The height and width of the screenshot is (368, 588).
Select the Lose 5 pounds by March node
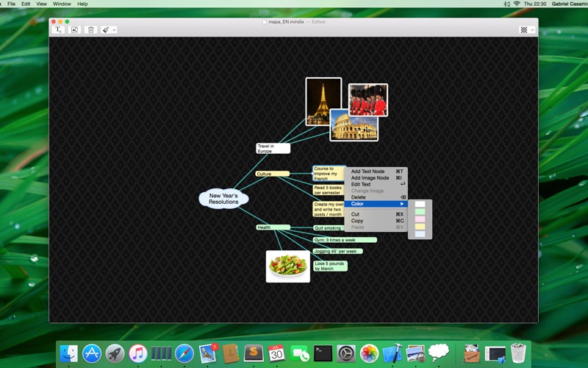tap(330, 266)
